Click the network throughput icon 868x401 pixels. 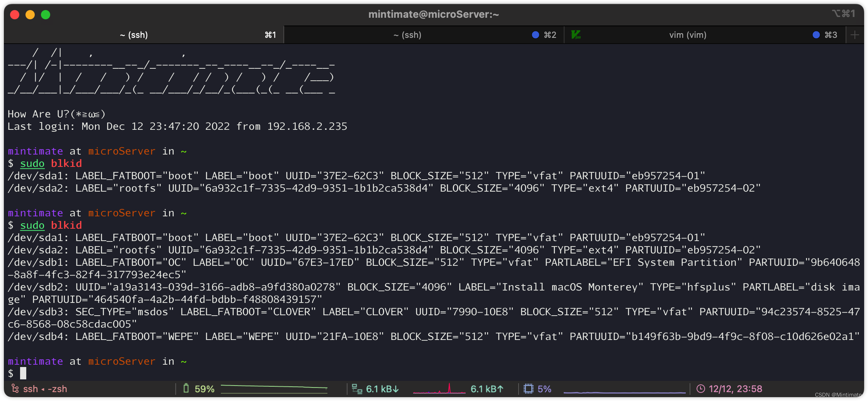(357, 389)
